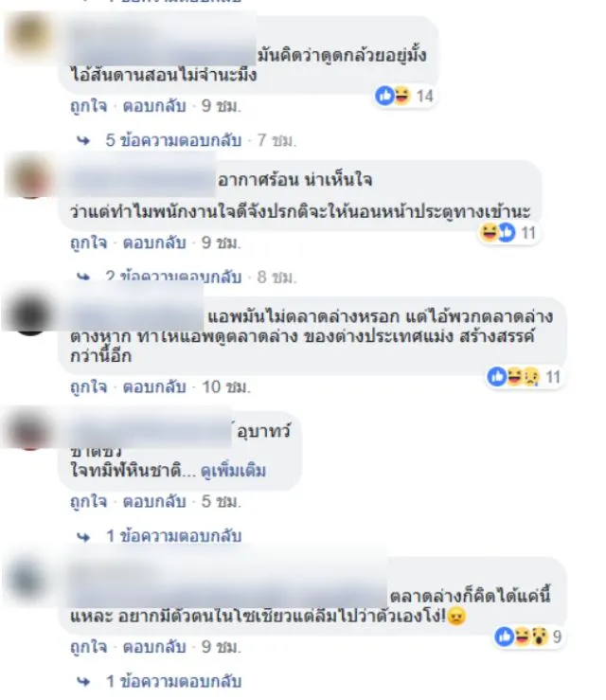Expand 5 ข้อความตอบกลับ replies thread

(x=173, y=140)
